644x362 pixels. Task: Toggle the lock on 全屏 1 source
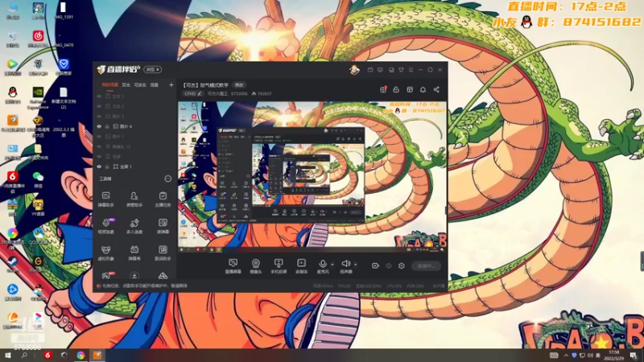coord(107,167)
